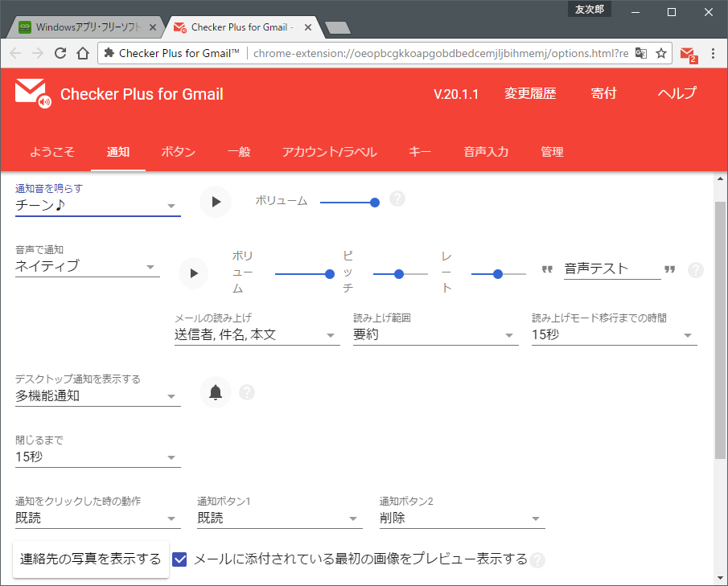Uncheck the preview first attached image checkbox
Image resolution: width=728 pixels, height=586 pixels.
tap(179, 560)
